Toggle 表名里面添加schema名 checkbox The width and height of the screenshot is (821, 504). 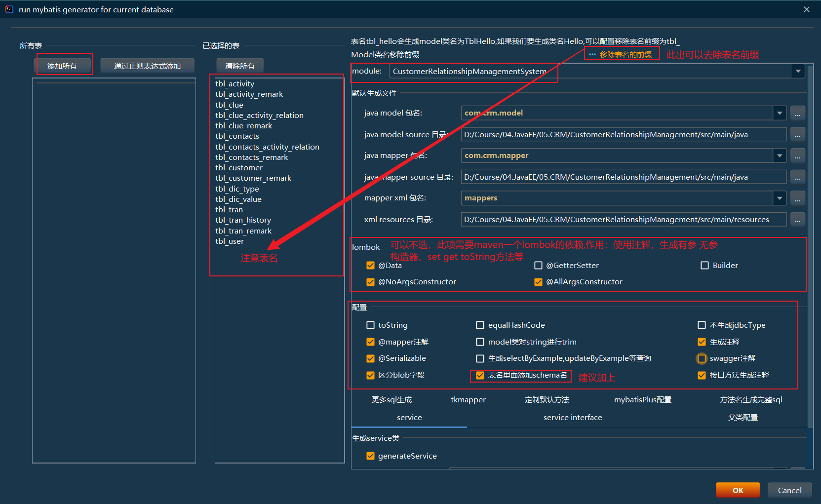pos(480,375)
